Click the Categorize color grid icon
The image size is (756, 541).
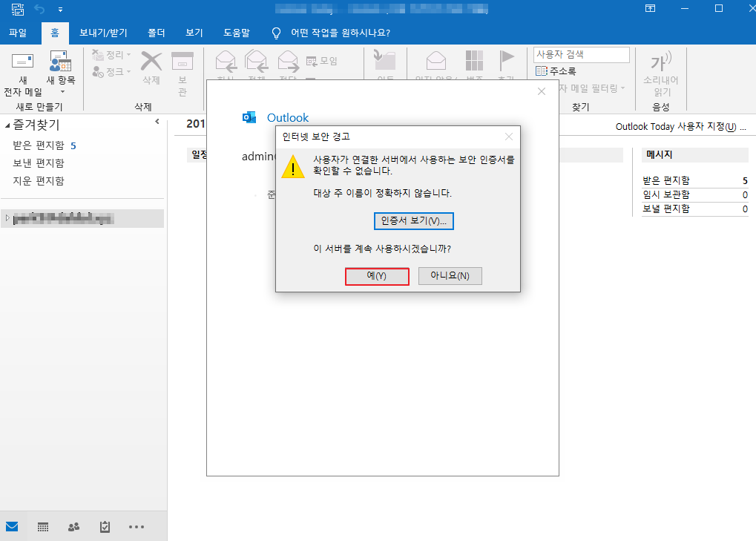click(x=474, y=61)
